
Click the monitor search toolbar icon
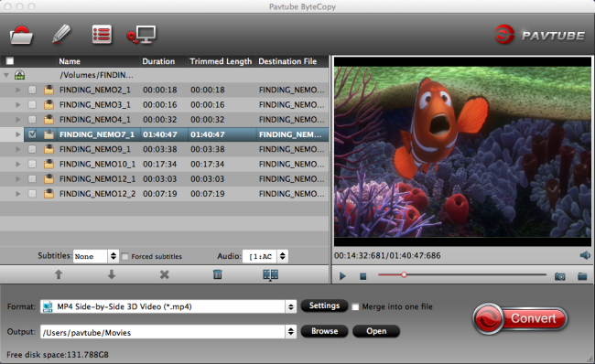(141, 35)
